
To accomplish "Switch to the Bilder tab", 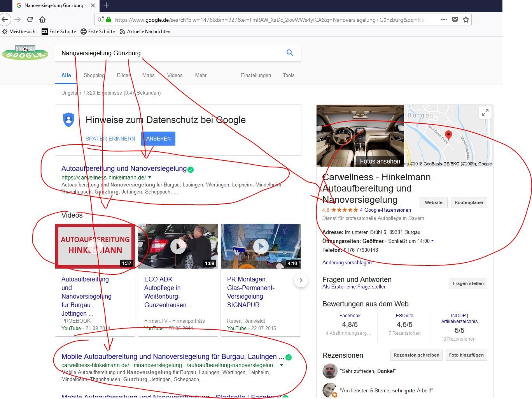I will coord(124,76).
